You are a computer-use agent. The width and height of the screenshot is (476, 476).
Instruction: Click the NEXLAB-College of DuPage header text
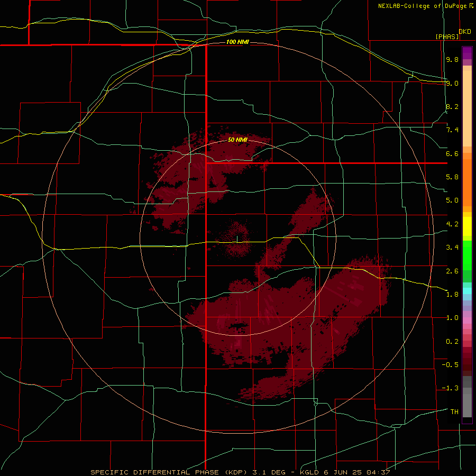point(423,6)
